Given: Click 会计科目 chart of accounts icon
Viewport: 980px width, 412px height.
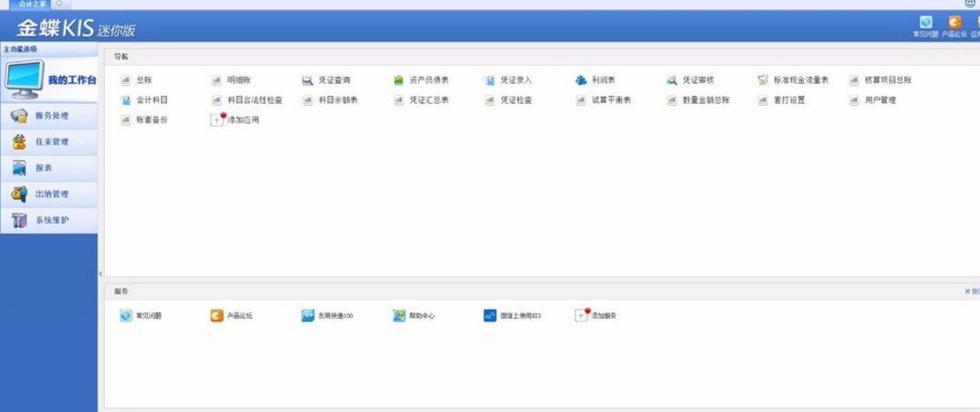Looking at the screenshot, I should click(x=126, y=100).
